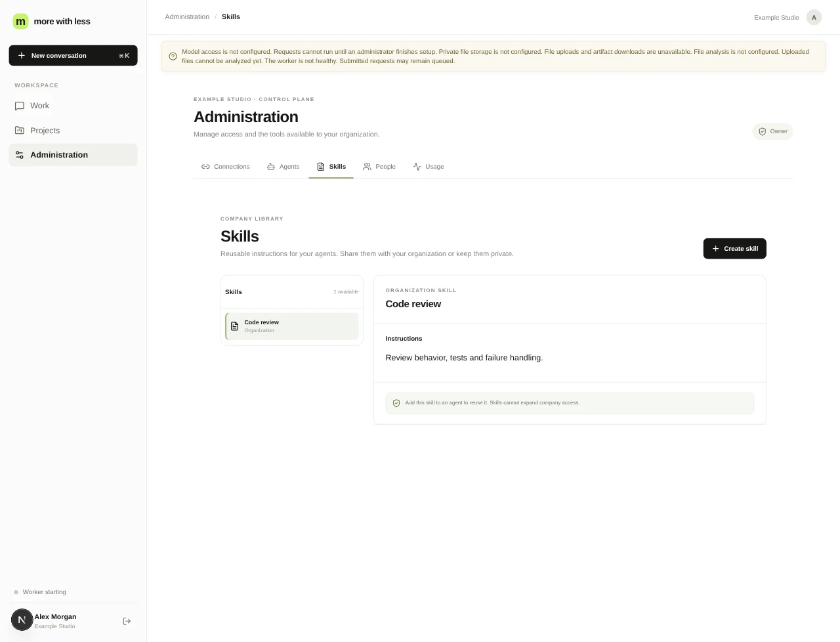Screen dimensions: 840x642
Task: Click the plus icon in New conversation
Action: (x=22, y=55)
